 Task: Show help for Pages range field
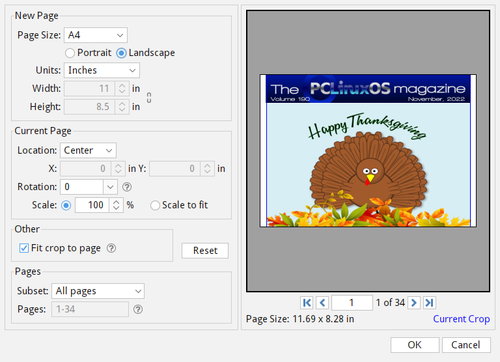click(x=138, y=309)
